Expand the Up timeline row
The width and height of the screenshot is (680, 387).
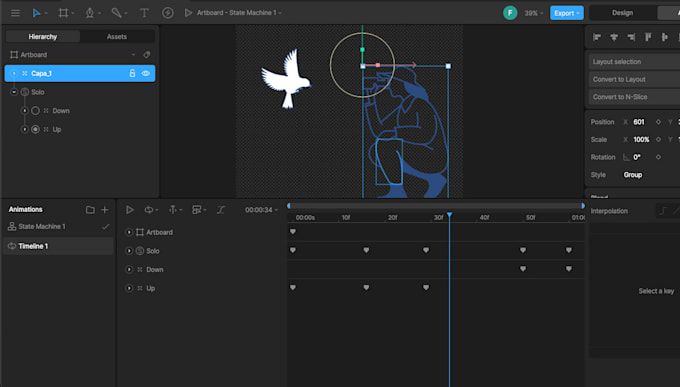point(129,288)
